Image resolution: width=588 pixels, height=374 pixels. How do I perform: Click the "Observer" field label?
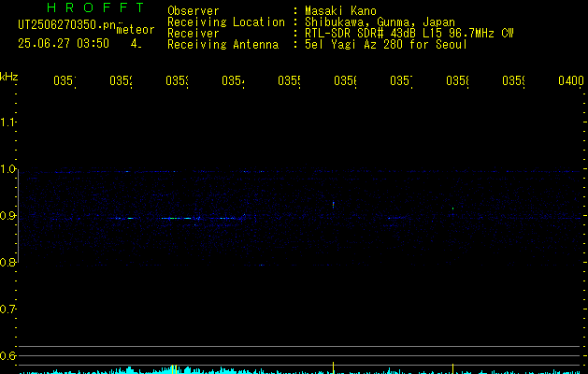(x=194, y=11)
